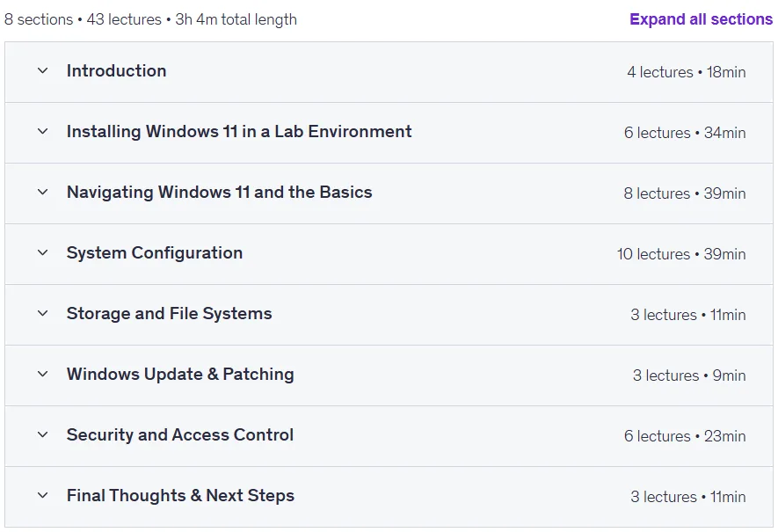Click the 10 lectures • 39min text
778x532 pixels.
click(x=681, y=254)
